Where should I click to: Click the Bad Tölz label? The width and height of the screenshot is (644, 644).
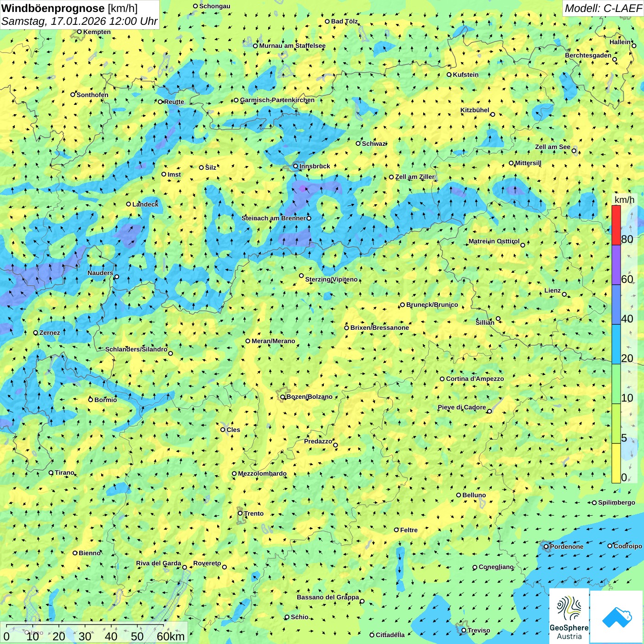click(x=345, y=21)
